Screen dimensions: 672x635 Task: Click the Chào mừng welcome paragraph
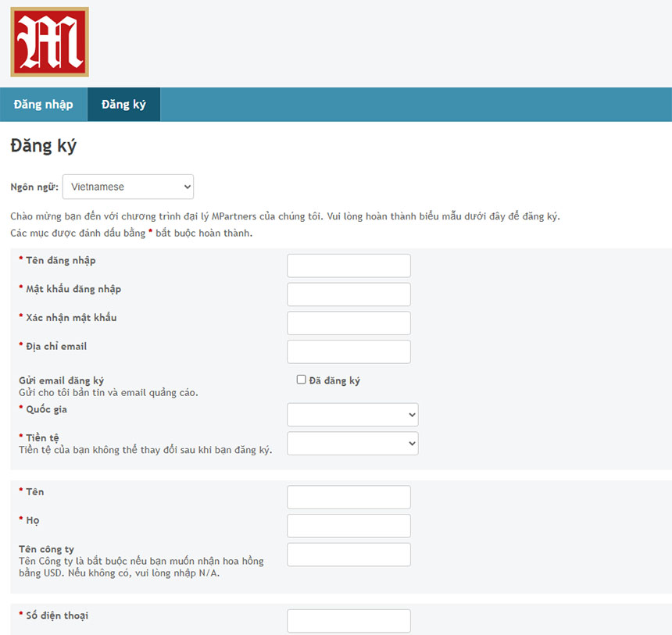click(x=285, y=216)
